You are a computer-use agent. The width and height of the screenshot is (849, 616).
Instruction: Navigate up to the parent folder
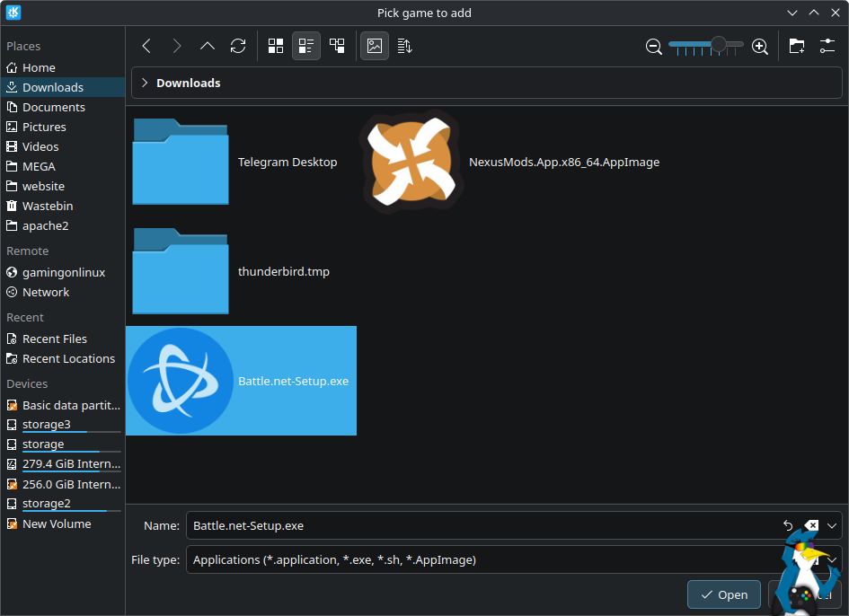tap(207, 46)
